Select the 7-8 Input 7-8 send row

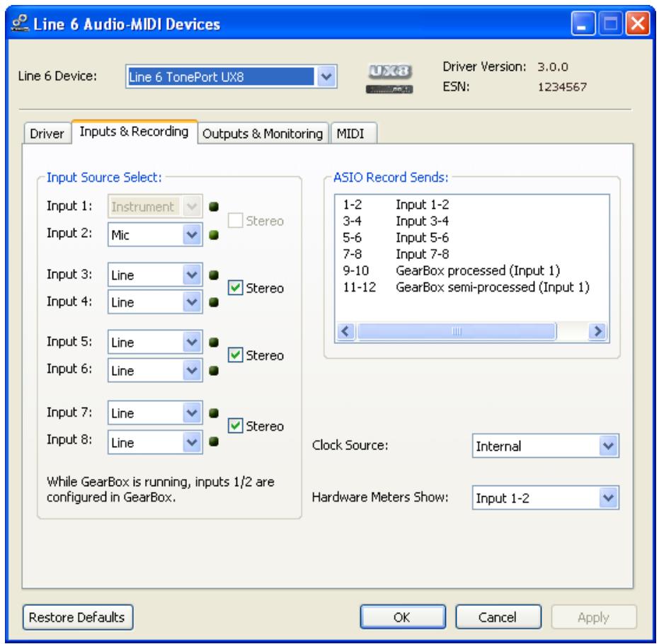pyautogui.click(x=471, y=254)
